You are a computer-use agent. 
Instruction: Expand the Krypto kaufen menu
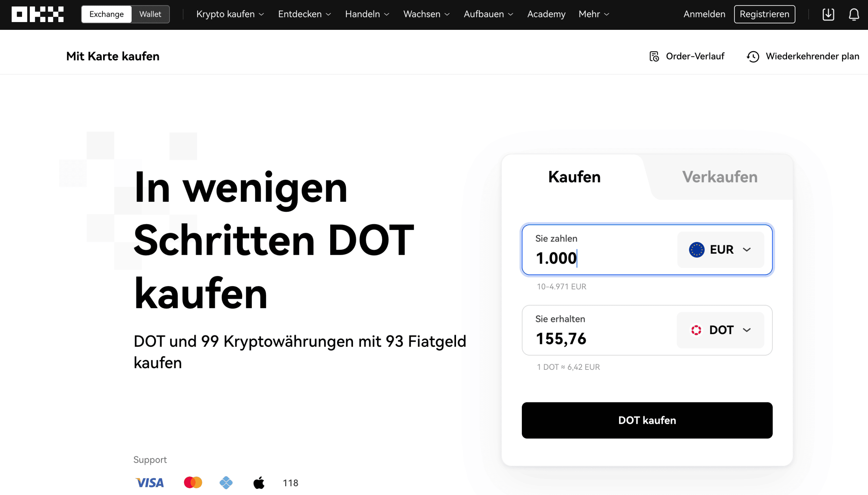tap(230, 14)
